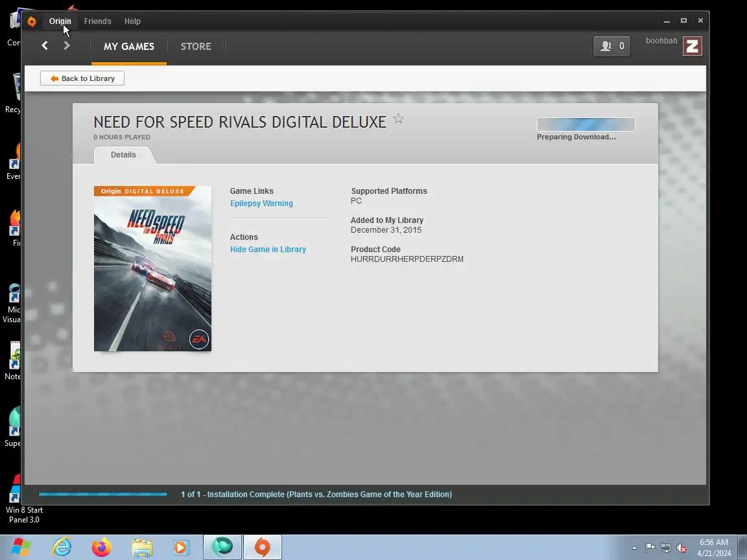Click the boohbah username
The image size is (747, 560).
point(661,41)
